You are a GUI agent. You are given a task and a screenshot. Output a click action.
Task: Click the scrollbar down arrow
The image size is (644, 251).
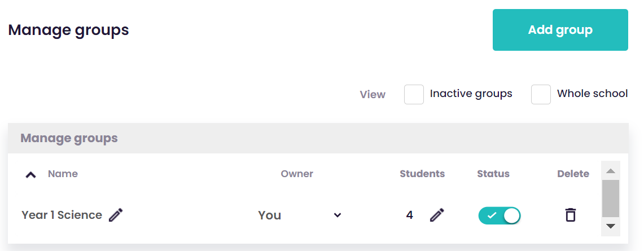(x=611, y=226)
